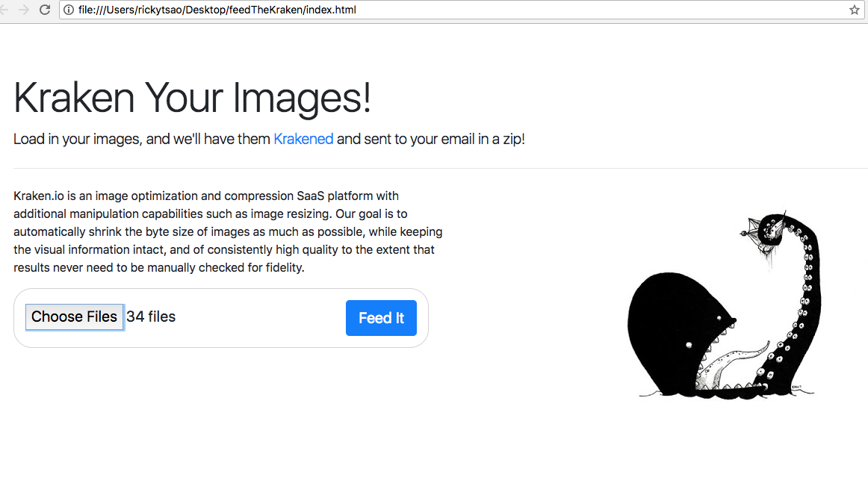The image size is (868, 483).
Task: Click Choose Files to pick images
Action: [x=74, y=317]
